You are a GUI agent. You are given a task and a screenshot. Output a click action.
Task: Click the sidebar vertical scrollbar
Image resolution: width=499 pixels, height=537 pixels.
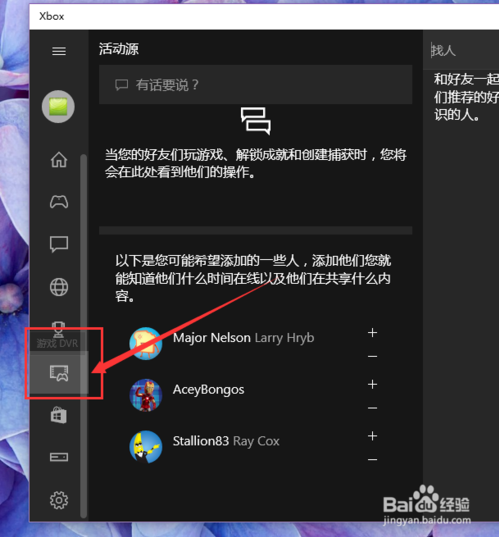click(x=83, y=336)
